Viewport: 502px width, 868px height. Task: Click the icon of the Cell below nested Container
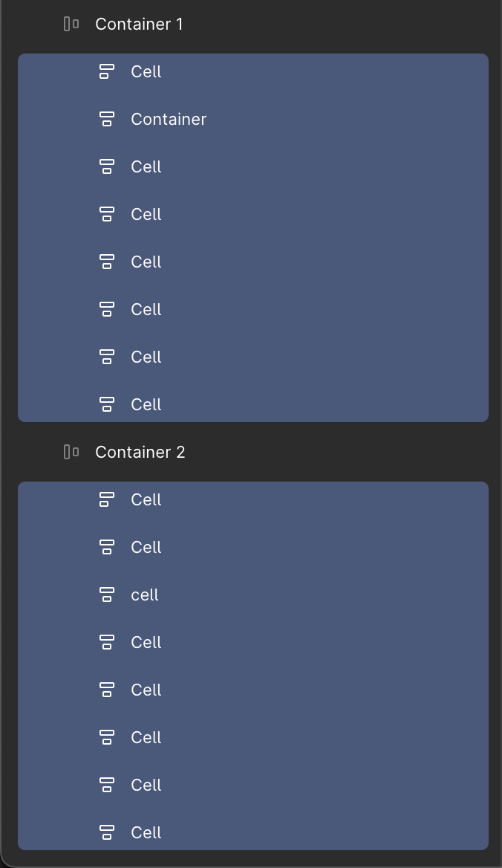tap(107, 166)
